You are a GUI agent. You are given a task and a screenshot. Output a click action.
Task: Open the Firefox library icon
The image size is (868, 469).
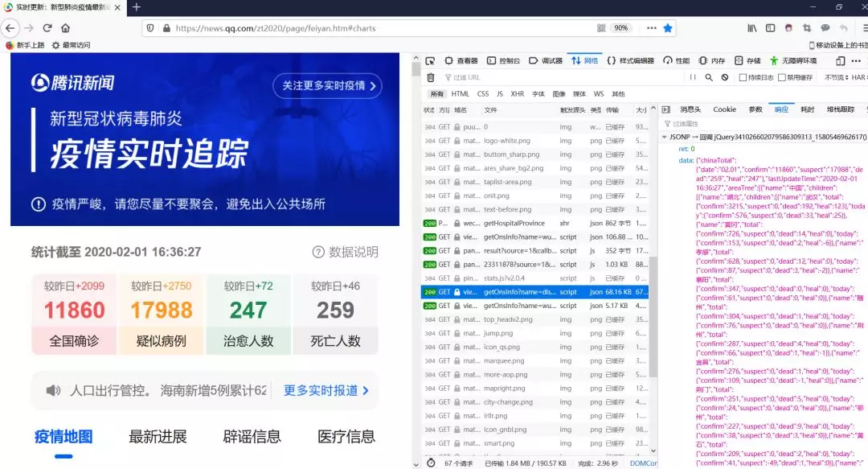pos(751,27)
